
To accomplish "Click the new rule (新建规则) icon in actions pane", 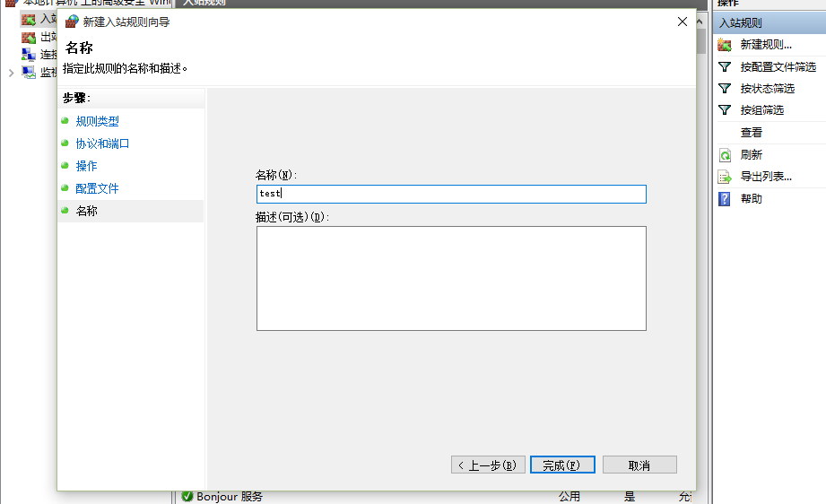I will click(725, 45).
